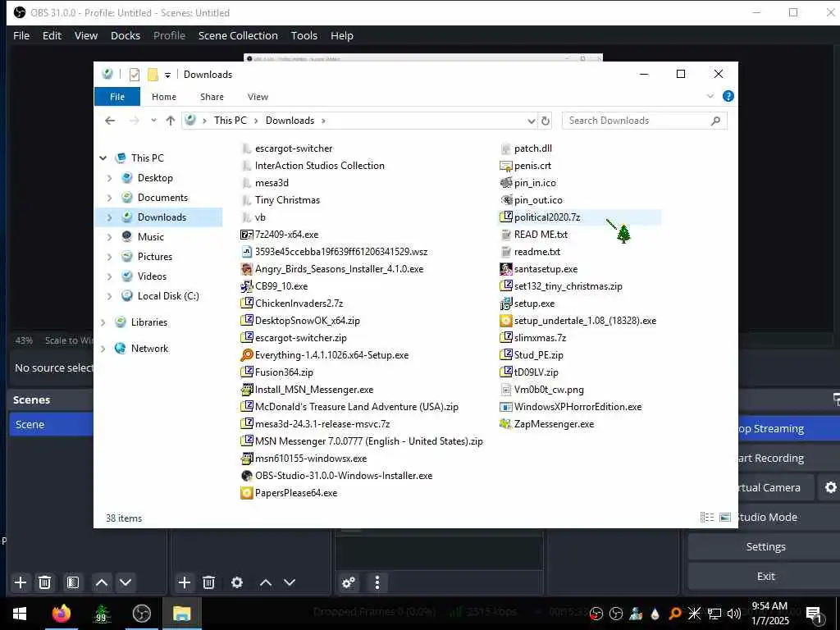Viewport: 840px width, 630px height.
Task: Open OBS Docks menu
Action: (126, 35)
